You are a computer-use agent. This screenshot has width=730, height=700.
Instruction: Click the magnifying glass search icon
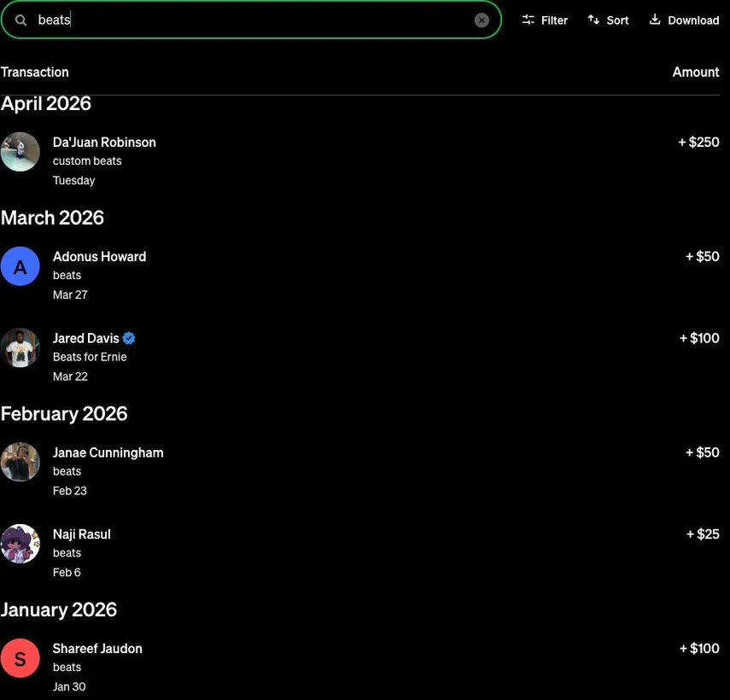click(x=21, y=20)
